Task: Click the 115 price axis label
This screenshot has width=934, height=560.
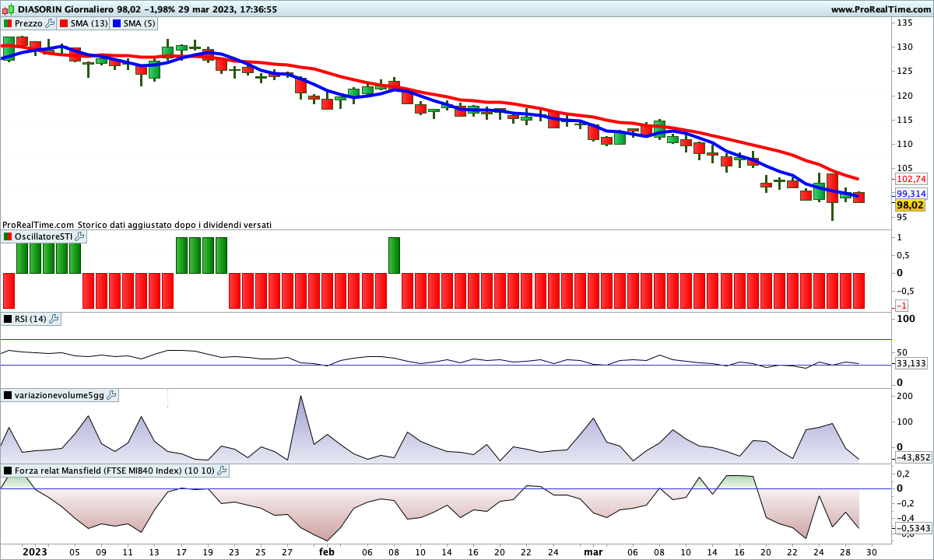Action: [x=904, y=120]
